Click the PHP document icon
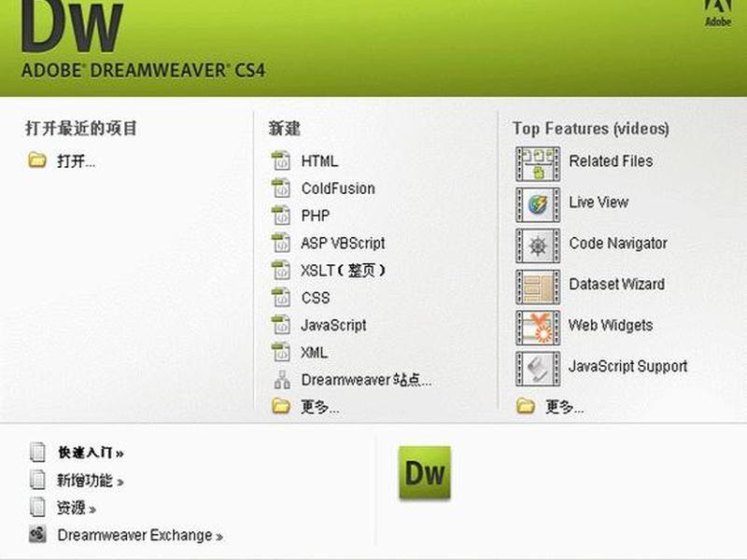The image size is (747, 560). [x=281, y=216]
